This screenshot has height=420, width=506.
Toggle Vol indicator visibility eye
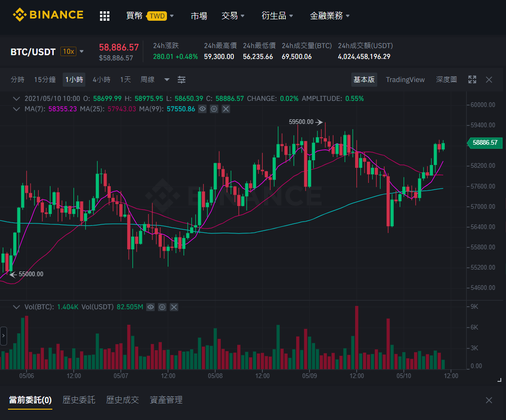(150, 307)
